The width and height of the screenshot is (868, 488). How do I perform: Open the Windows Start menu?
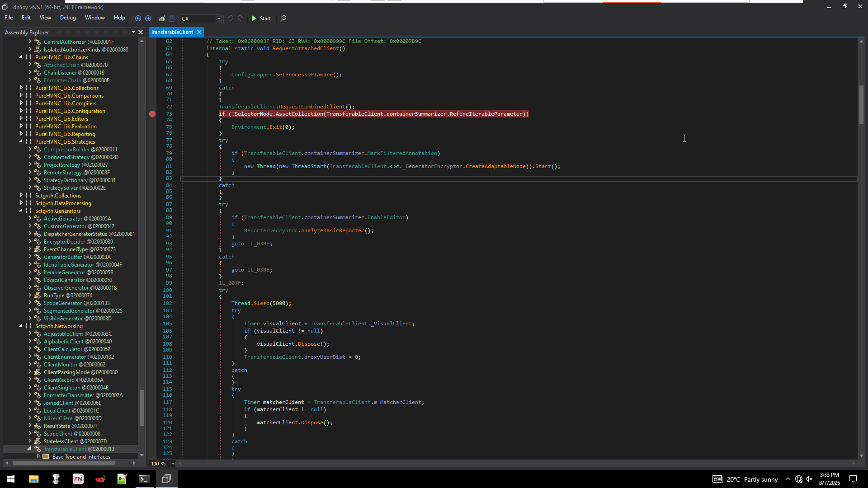(x=10, y=479)
